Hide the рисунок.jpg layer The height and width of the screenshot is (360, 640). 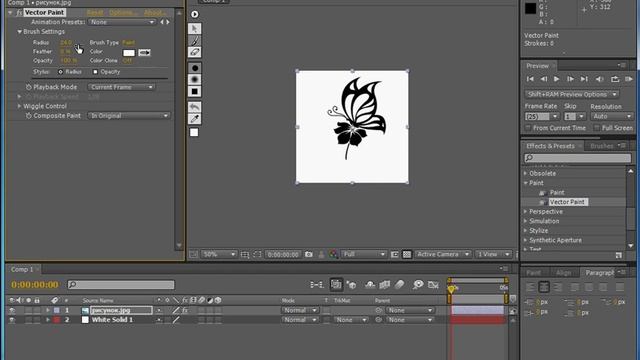[12, 311]
